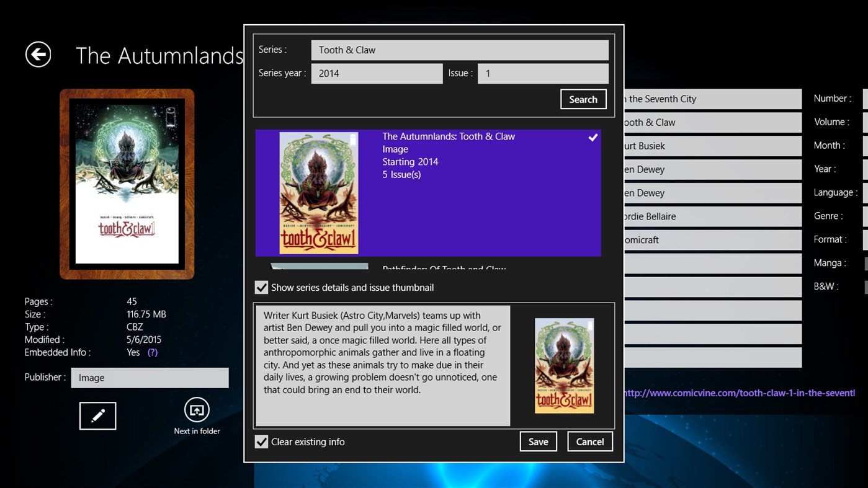The width and height of the screenshot is (868, 488).
Task: Click the Series text field showing Tooth & Claw
Action: pos(459,50)
